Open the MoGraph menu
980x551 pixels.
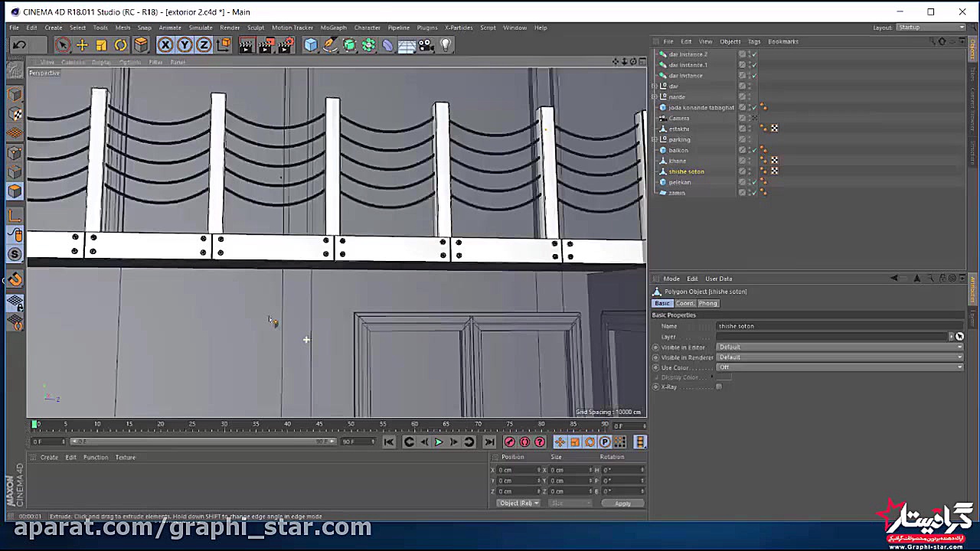[333, 28]
